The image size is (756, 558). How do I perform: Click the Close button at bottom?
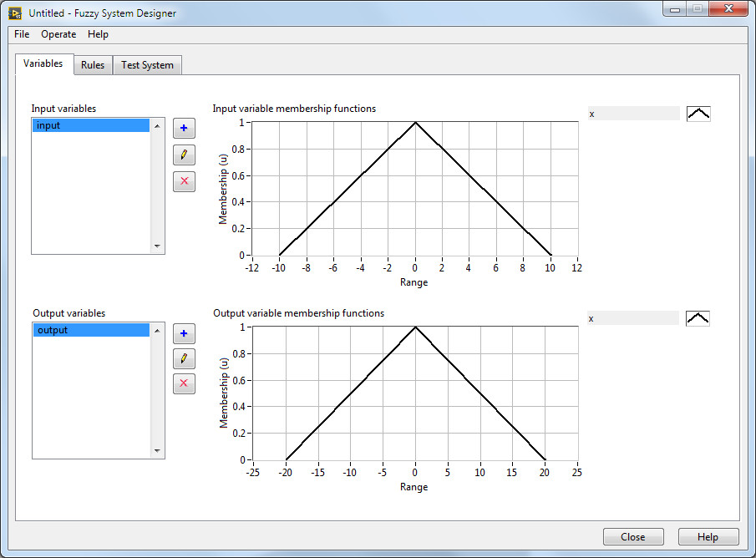633,537
